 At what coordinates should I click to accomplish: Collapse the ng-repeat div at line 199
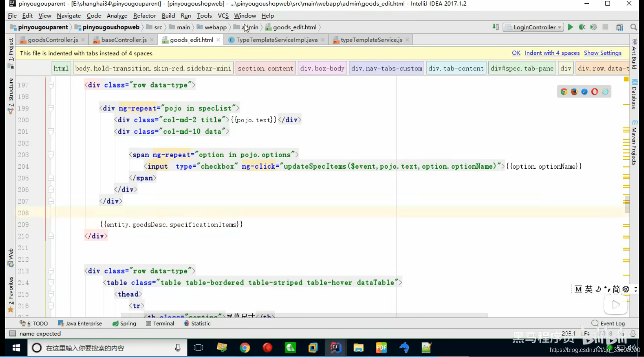pyautogui.click(x=51, y=108)
